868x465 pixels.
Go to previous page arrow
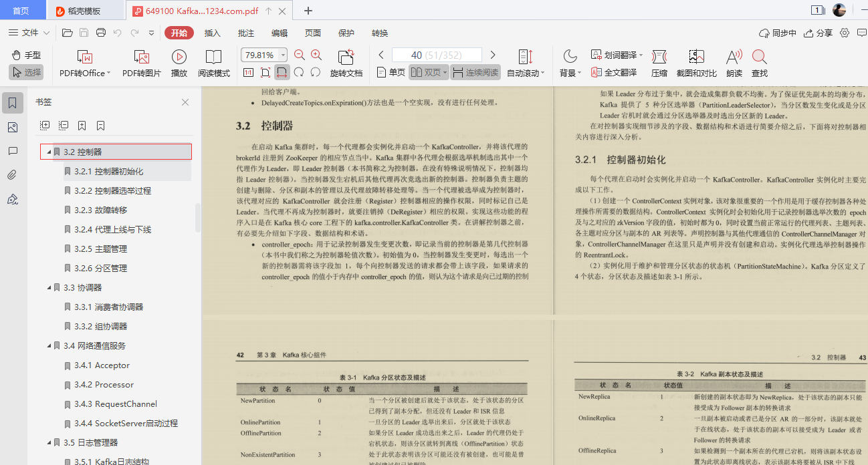click(x=381, y=55)
